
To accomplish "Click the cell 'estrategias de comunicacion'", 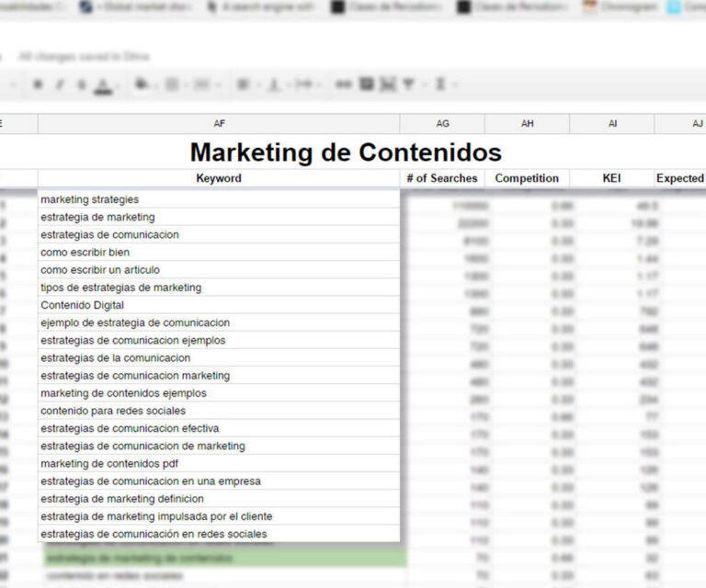I will click(x=219, y=234).
